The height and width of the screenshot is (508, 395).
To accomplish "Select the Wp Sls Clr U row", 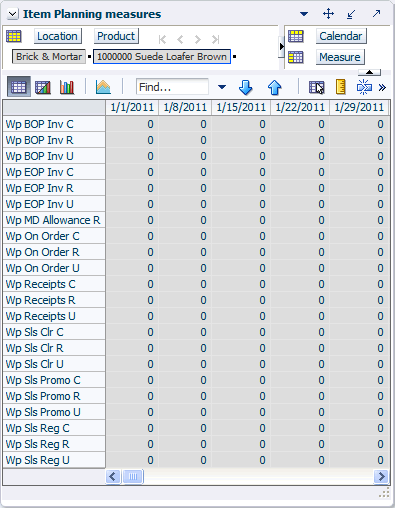I will tap(54, 364).
